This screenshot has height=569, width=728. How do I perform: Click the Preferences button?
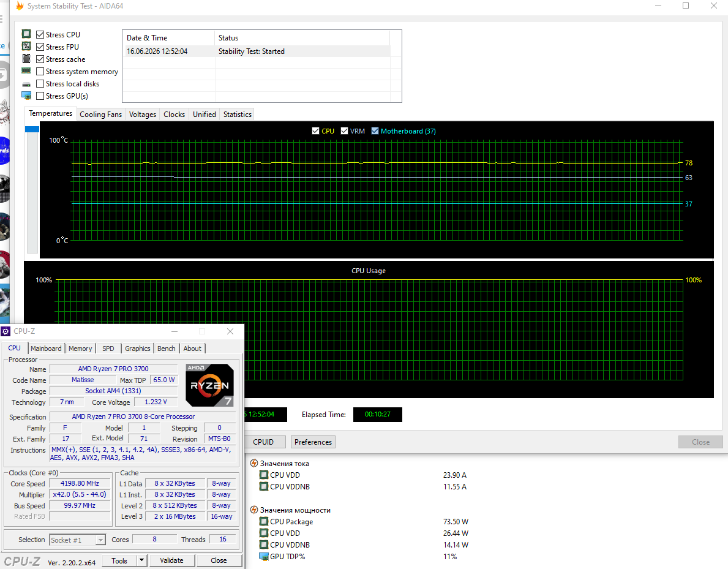[x=313, y=442]
